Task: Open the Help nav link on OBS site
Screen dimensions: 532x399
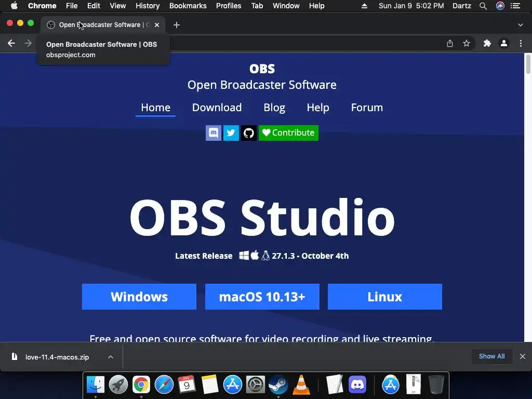Action: pos(318,108)
